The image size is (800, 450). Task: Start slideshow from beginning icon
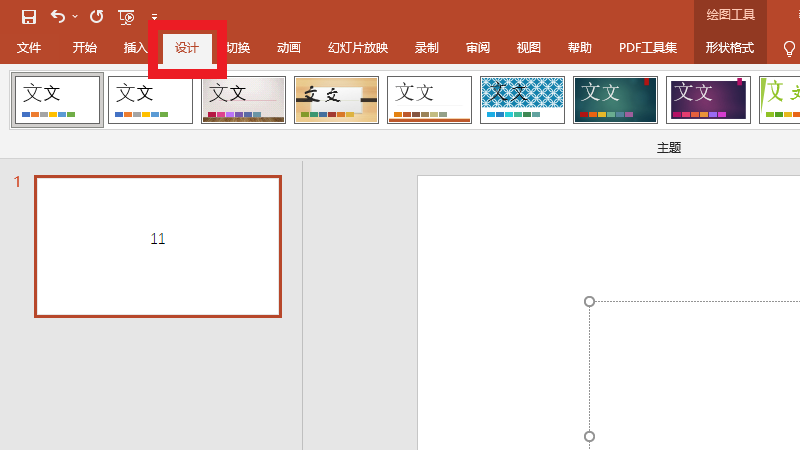[x=126, y=16]
